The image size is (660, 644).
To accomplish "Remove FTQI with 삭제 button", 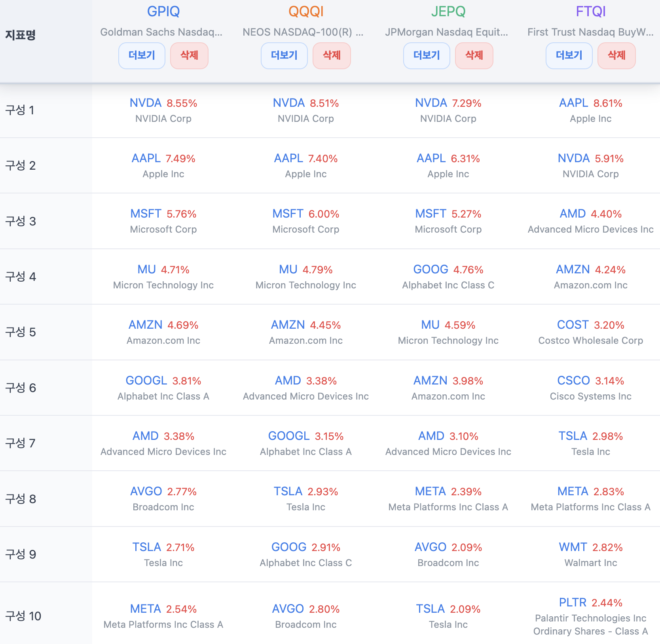I will [616, 55].
